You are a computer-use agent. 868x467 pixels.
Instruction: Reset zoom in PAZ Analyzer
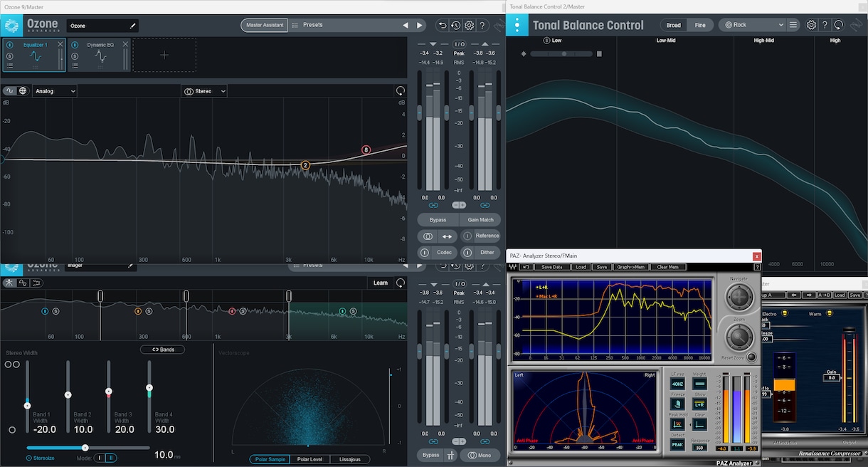pyautogui.click(x=751, y=356)
